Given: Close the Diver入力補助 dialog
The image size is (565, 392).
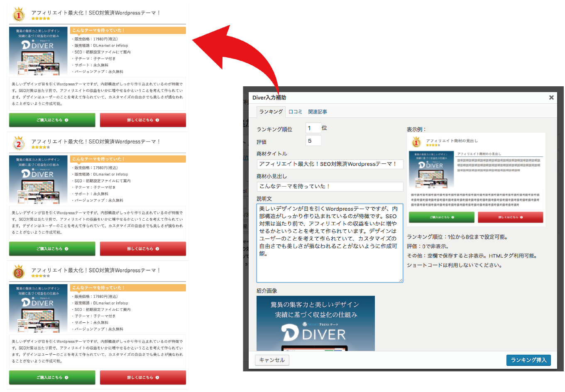Looking at the screenshot, I should [551, 97].
